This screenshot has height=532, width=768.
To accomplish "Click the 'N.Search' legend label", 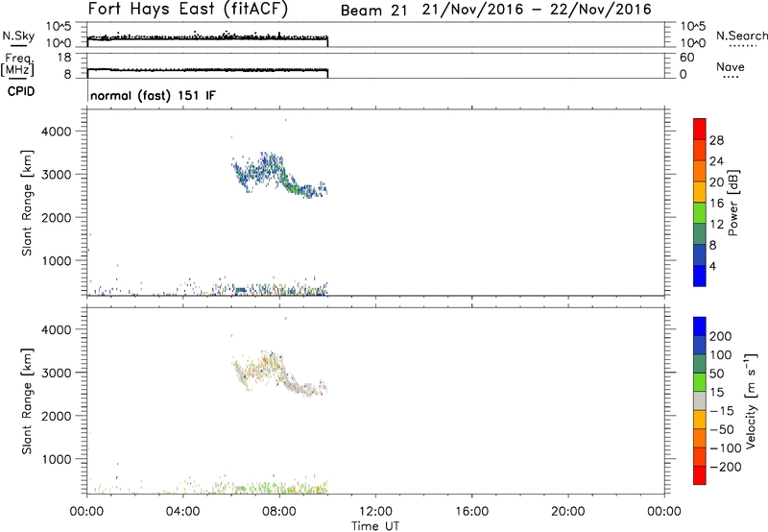I will pos(741,36).
